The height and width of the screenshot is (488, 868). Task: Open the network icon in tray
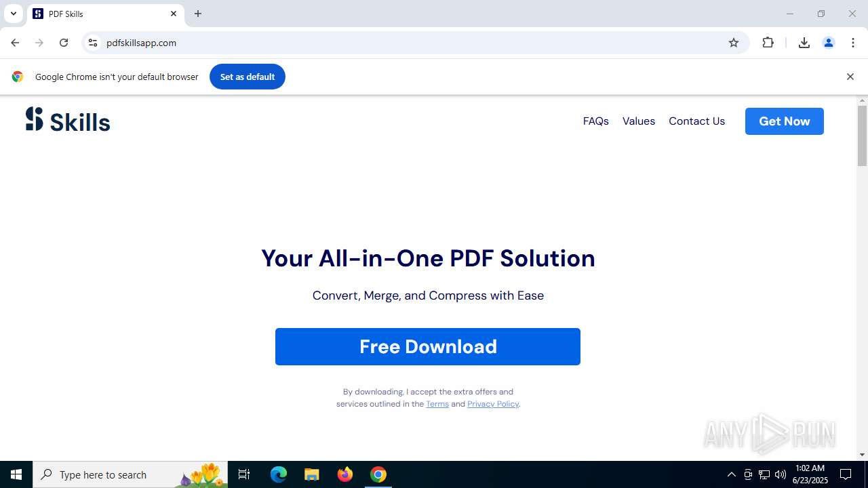[x=764, y=474]
